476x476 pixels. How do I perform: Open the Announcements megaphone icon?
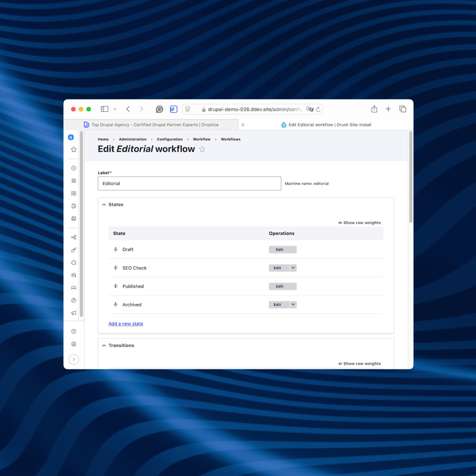coord(74,313)
